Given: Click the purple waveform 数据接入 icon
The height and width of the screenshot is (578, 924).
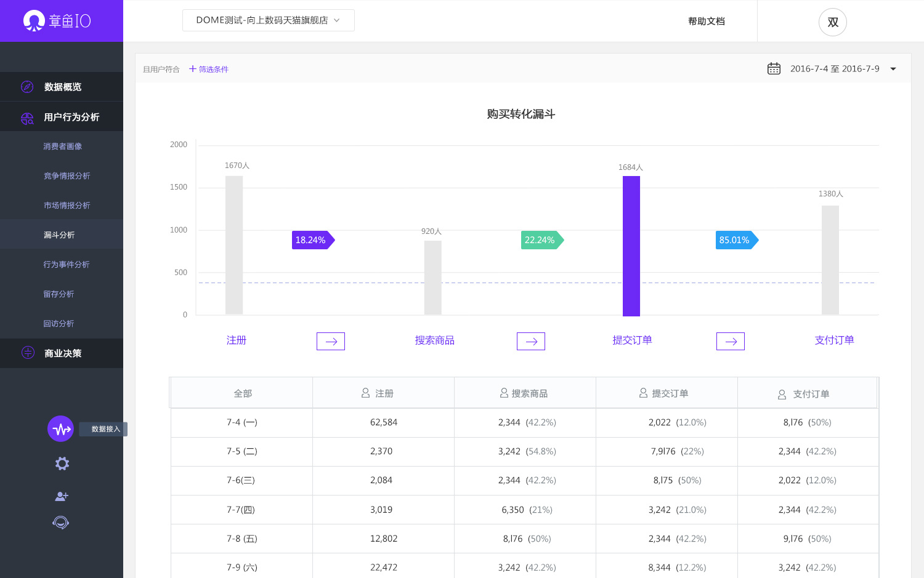Looking at the screenshot, I should (x=60, y=429).
